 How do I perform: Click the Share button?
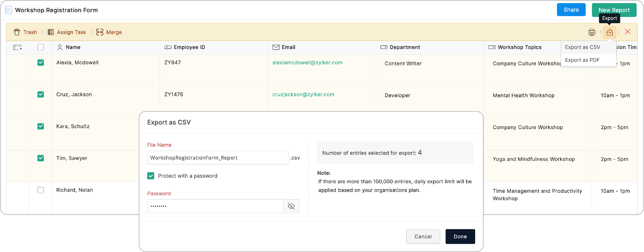tap(571, 10)
